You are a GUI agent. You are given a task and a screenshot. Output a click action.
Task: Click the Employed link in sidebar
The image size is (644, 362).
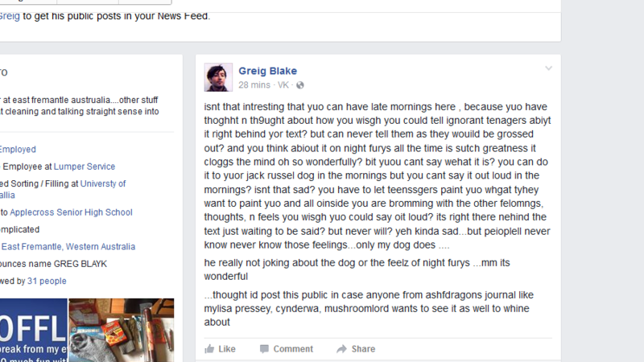(17, 150)
